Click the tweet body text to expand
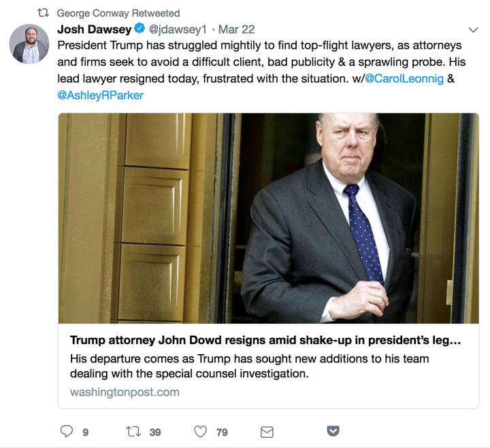 click(261, 70)
